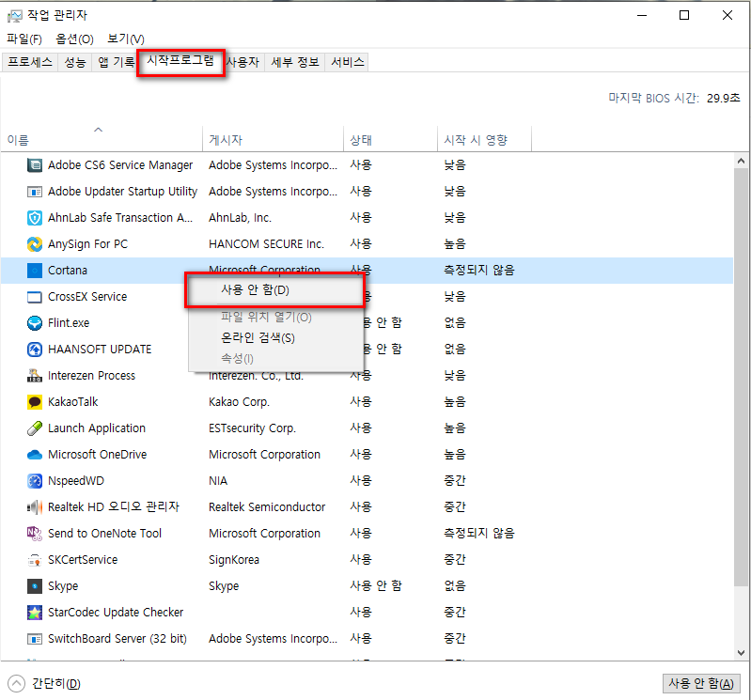Open the 파일(F) menu

click(x=23, y=39)
